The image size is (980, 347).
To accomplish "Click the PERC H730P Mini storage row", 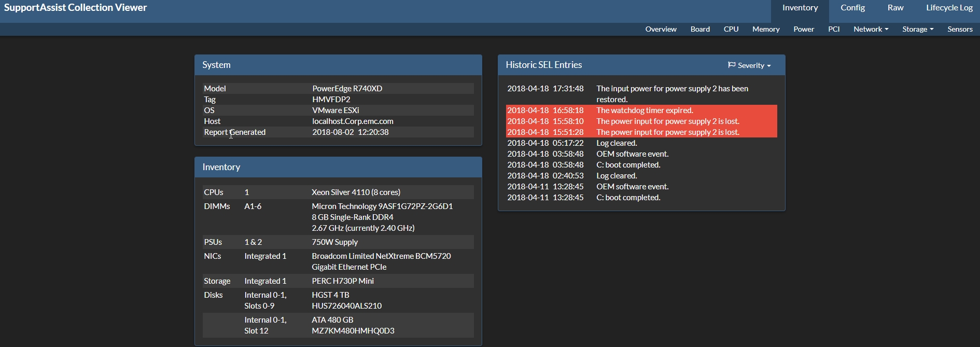I will tap(338, 281).
